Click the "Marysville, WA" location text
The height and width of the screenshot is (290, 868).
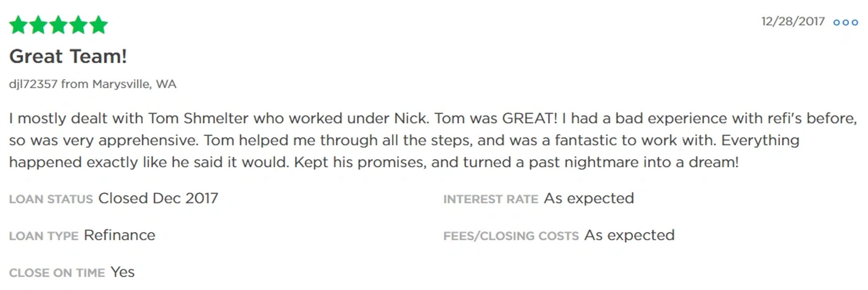click(134, 84)
